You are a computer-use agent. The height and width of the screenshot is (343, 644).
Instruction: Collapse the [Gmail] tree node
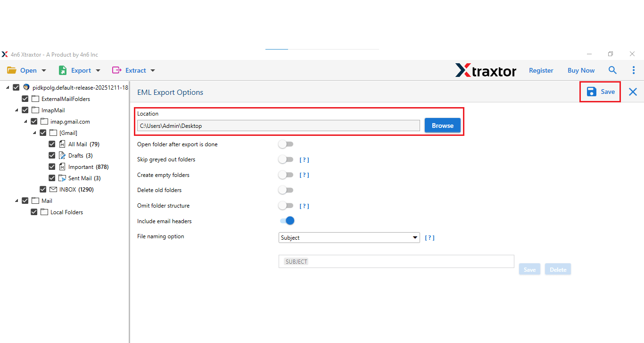coord(34,133)
